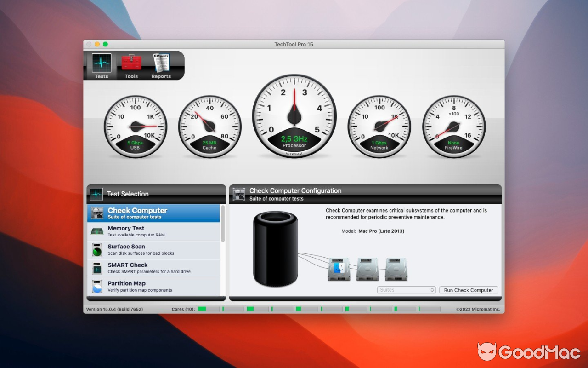This screenshot has width=588, height=368.
Task: Click the Check Computer camera icon
Action: tap(96, 213)
